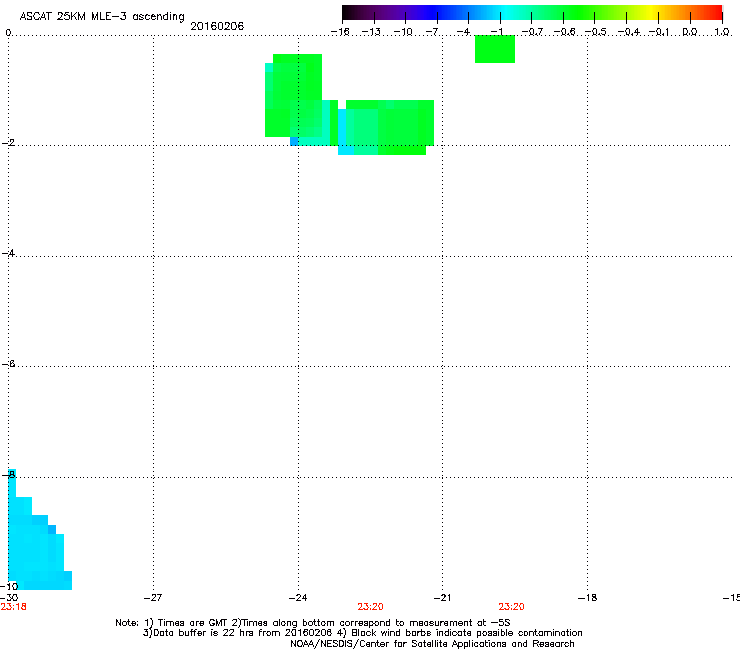Click the rainbow color scale bar
The height and width of the screenshot is (650, 740).
tap(532, 12)
